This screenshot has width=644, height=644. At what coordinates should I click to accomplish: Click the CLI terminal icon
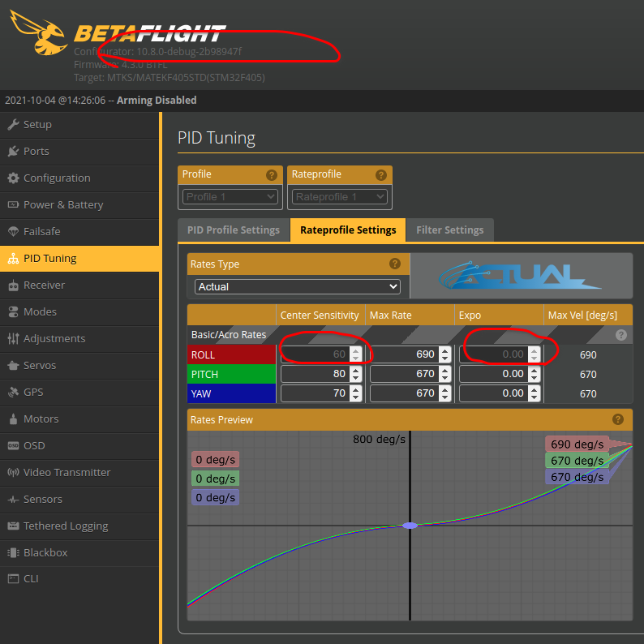click(13, 578)
